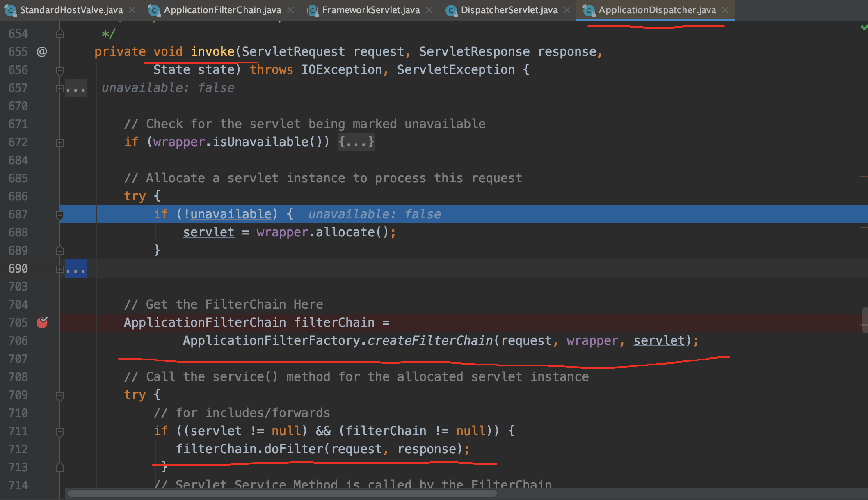Expand the collapsed {...} after isUnavailable()
868x500 pixels.
coord(356,142)
